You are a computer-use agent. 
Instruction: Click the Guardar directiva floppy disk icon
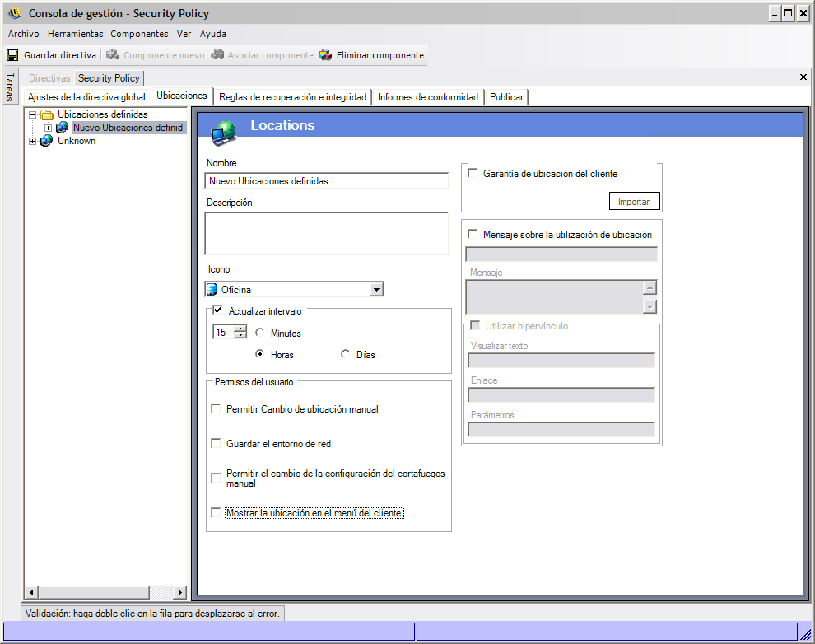12,55
